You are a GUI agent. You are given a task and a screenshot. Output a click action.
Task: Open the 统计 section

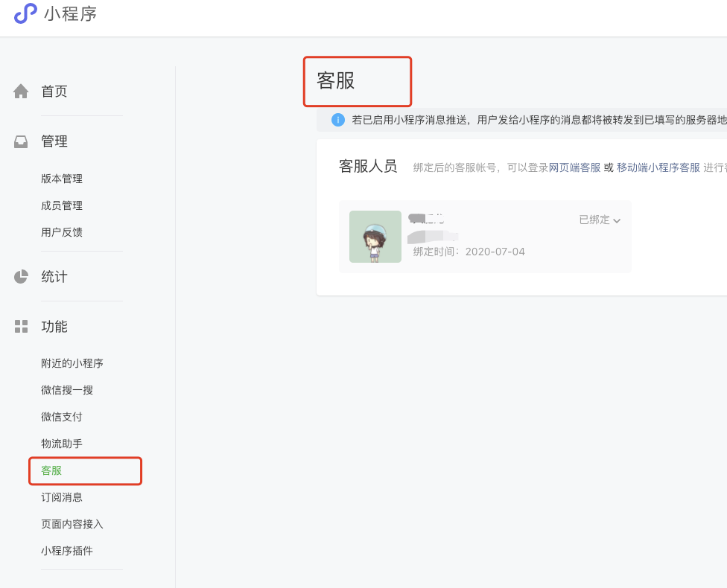click(54, 277)
